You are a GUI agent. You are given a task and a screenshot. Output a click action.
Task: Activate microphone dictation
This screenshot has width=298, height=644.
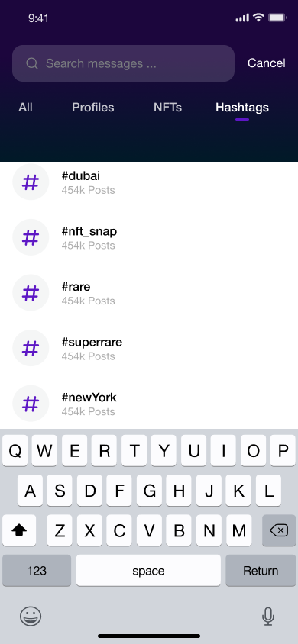[268, 616]
